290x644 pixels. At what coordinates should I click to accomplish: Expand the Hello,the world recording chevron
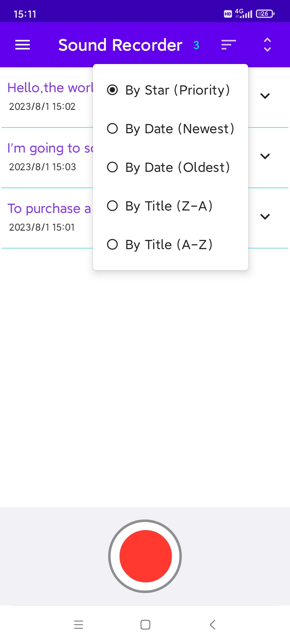[x=265, y=96]
